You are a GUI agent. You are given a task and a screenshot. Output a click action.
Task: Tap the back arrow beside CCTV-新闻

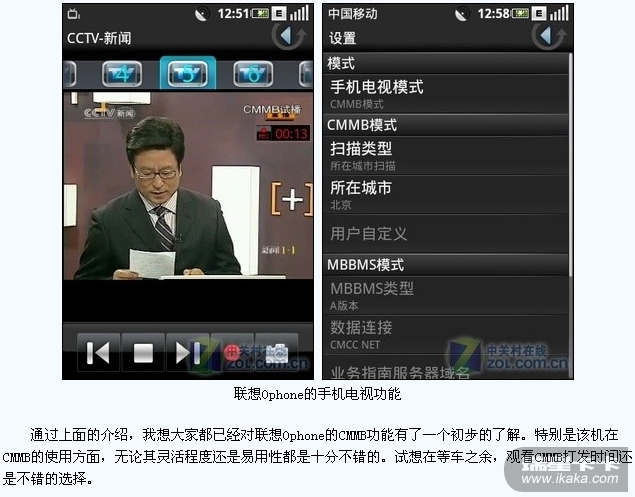pos(290,36)
